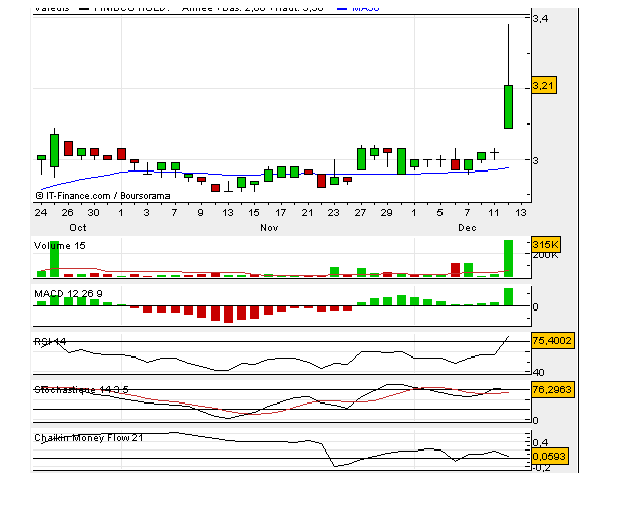Click the 23 date axis label
Viewport: 640px width, 512px height.
click(x=333, y=213)
